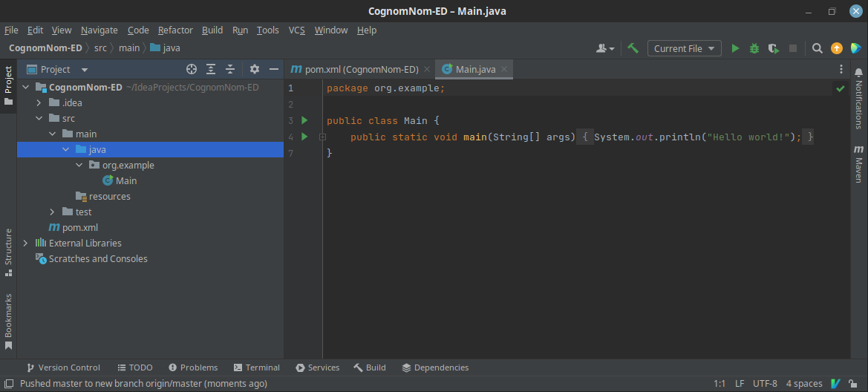This screenshot has width=868, height=392.
Task: Click run gutter icon beside class Main
Action: 304,120
